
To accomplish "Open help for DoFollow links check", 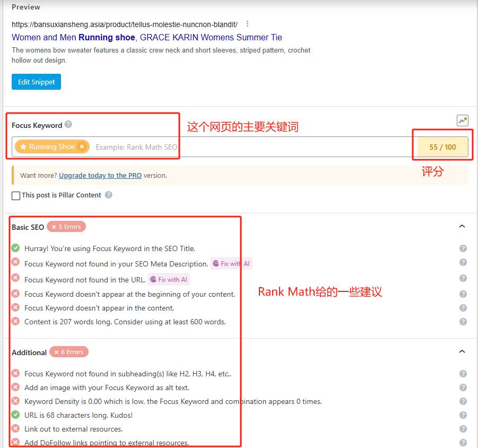I will tap(463, 443).
